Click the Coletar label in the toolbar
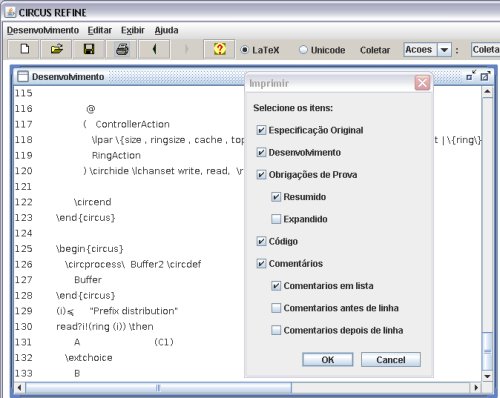Screen dimensions: 500x398 pyautogui.click(x=375, y=50)
